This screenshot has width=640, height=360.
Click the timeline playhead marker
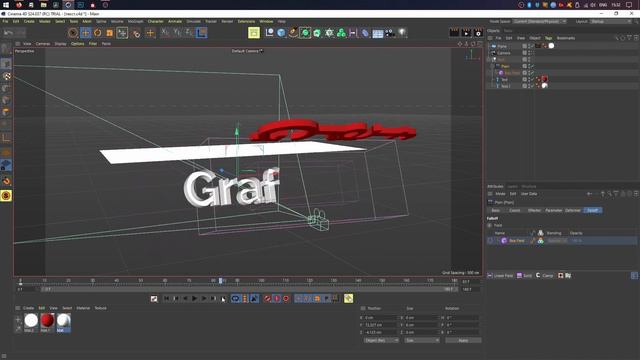click(x=220, y=281)
